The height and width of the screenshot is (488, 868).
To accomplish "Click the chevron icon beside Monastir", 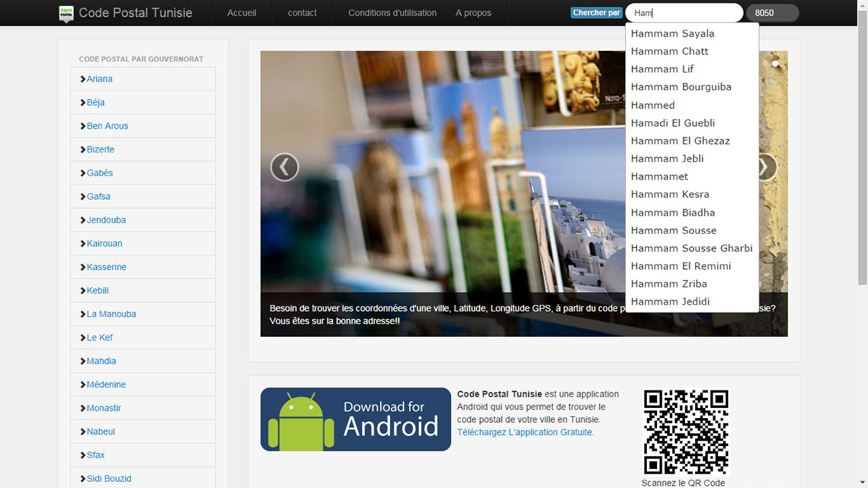I will [84, 408].
